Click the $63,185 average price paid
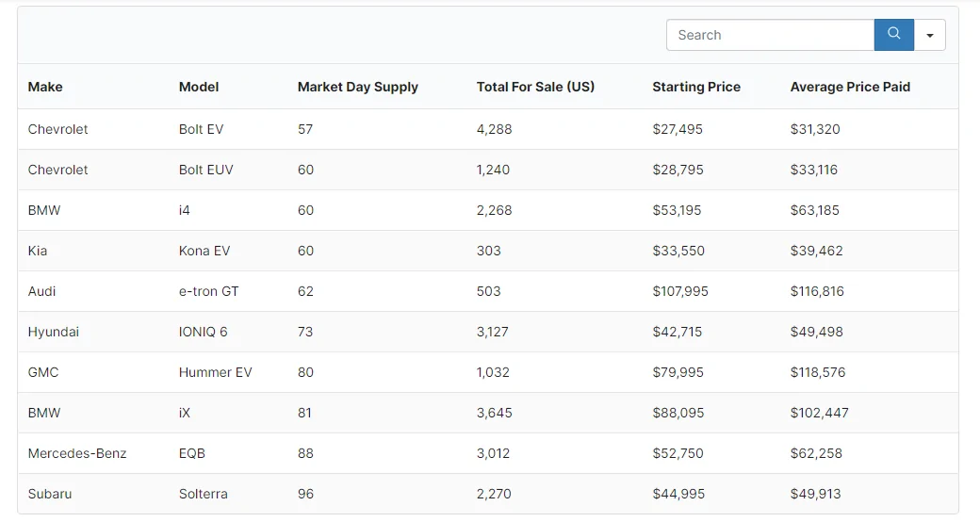The height and width of the screenshot is (522, 980). (x=815, y=211)
